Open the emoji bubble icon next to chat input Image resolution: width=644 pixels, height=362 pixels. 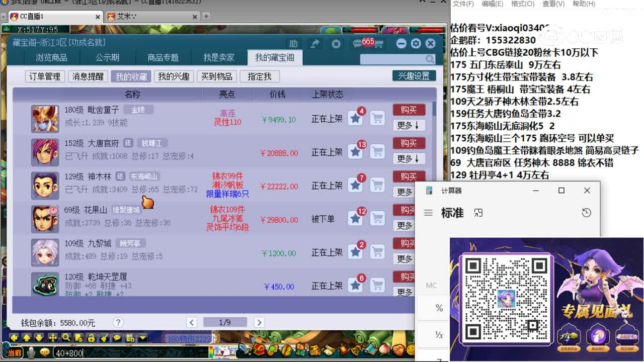(x=45, y=351)
